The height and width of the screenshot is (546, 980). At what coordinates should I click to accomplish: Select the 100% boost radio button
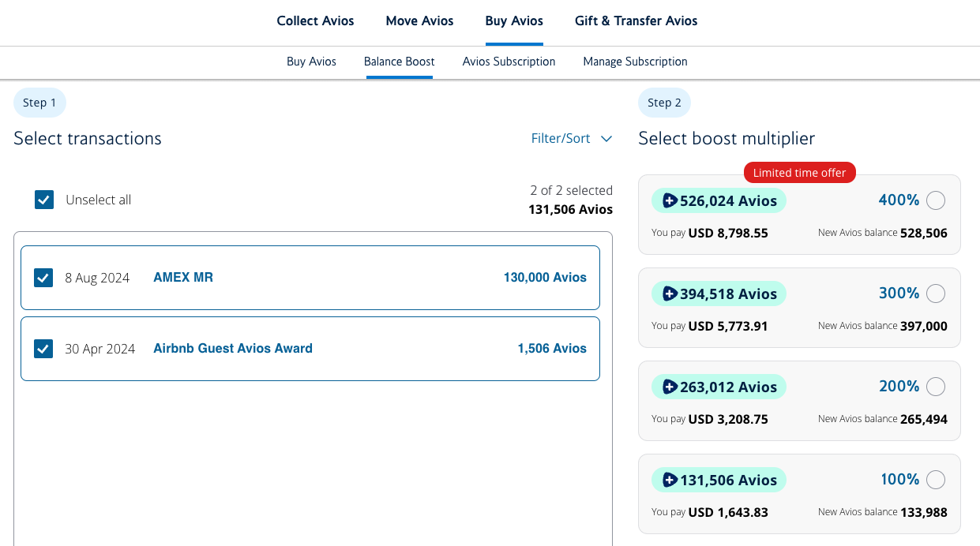[936, 480]
